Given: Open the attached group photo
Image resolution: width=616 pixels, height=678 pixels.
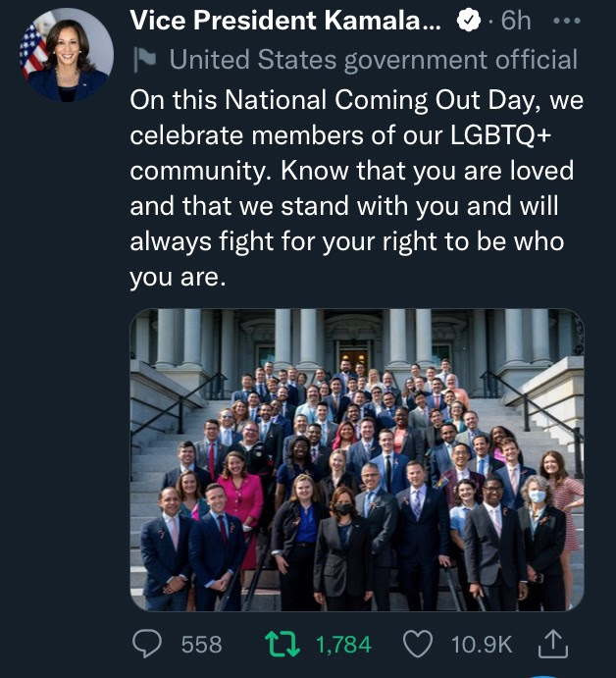Looking at the screenshot, I should 356,459.
